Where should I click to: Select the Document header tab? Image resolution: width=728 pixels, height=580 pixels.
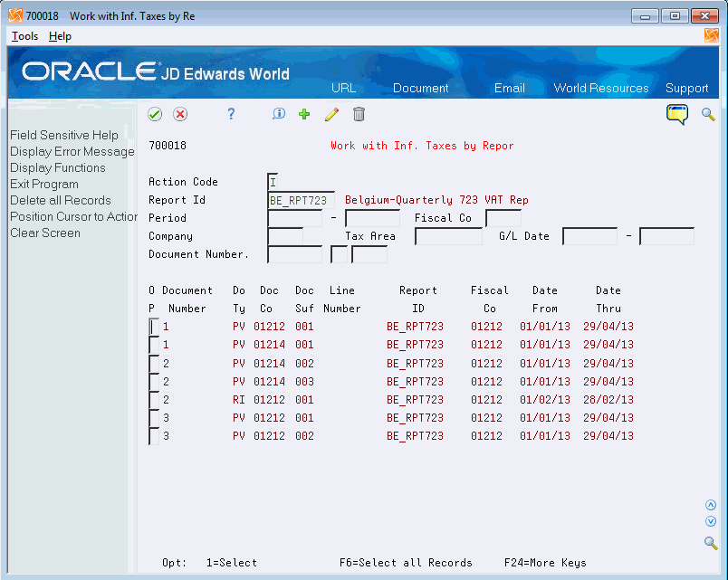click(x=421, y=88)
